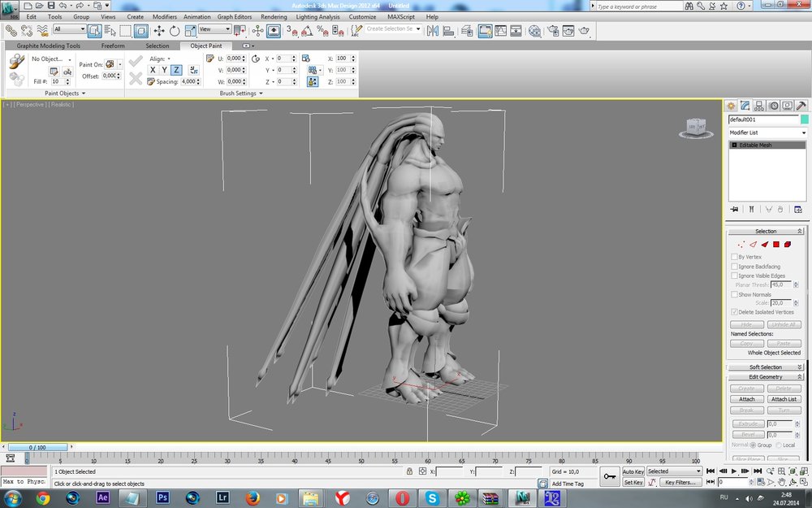Switch to the Freeform ribbon tab
812x508 pixels.
pyautogui.click(x=113, y=46)
